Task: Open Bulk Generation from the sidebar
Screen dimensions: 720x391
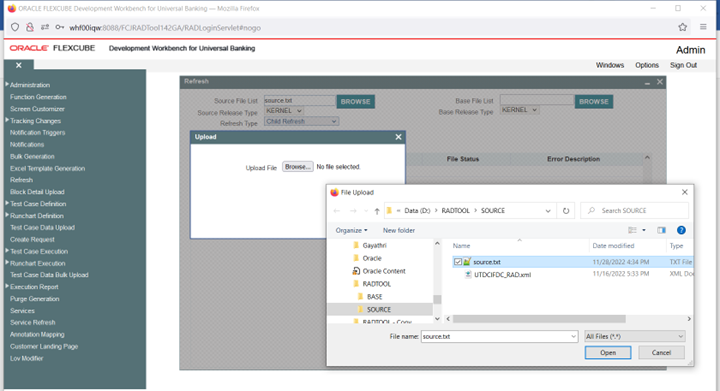Action: (x=32, y=156)
